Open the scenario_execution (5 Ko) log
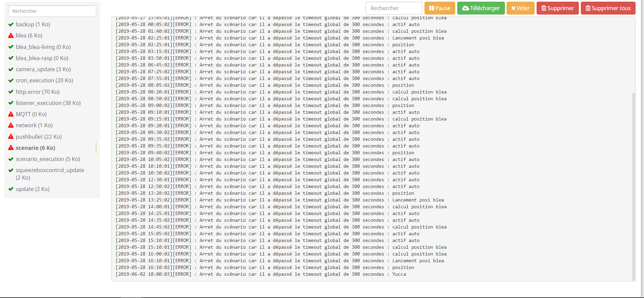Viewport: 644px width, 298px height. (48, 159)
